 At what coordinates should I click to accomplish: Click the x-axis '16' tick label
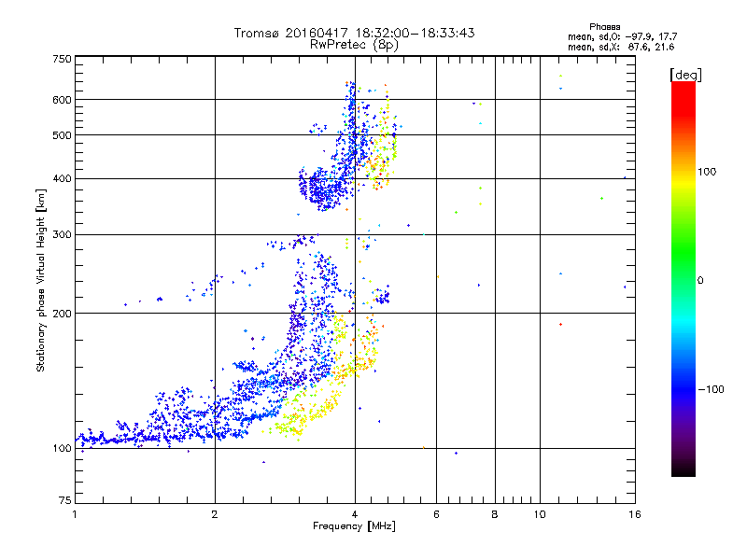635,514
